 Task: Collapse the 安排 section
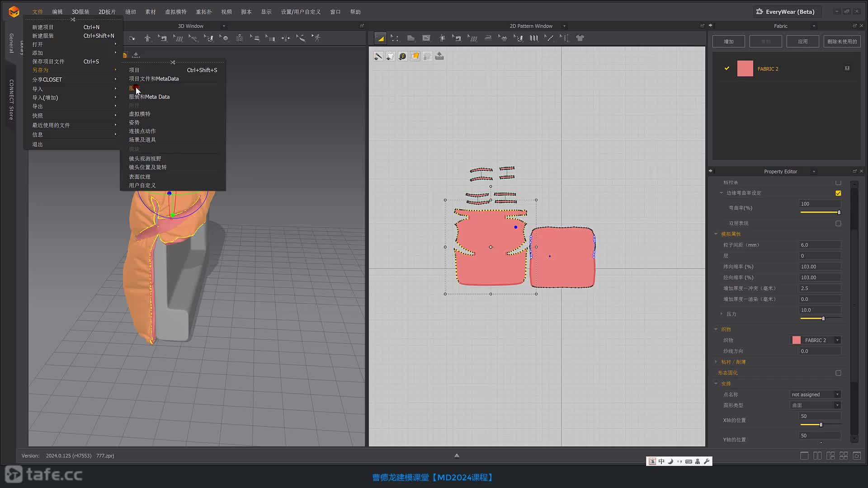click(716, 384)
